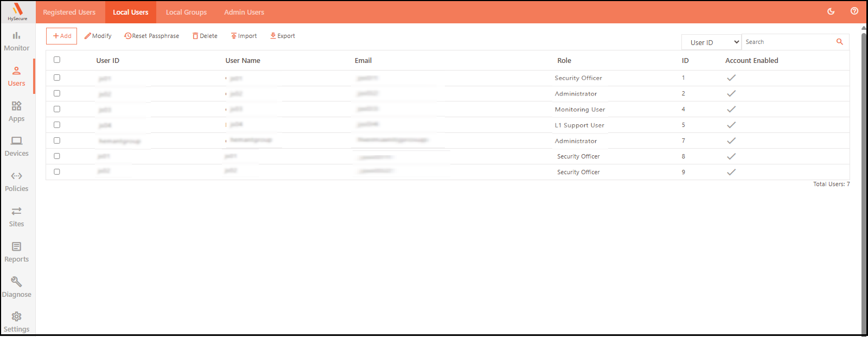Screen dimensions: 868x337
Task: Select checkbox for Monitoring User row
Action: pos(57,109)
